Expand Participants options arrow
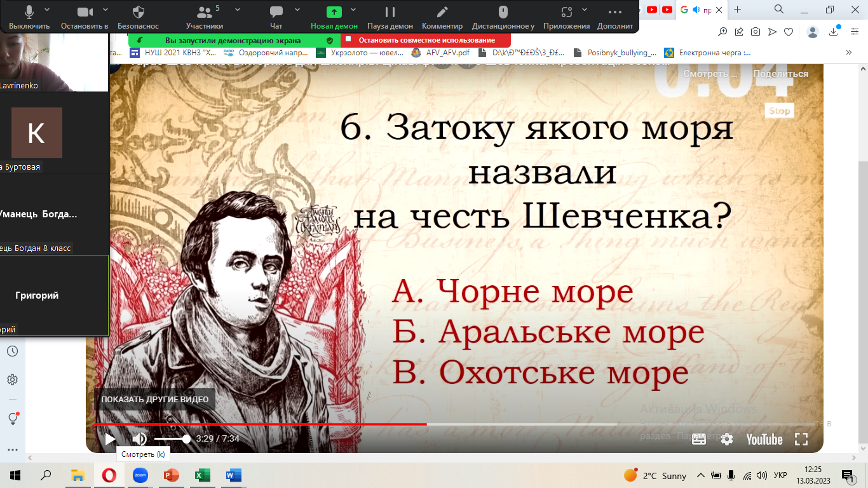The height and width of the screenshot is (488, 868). point(238,10)
